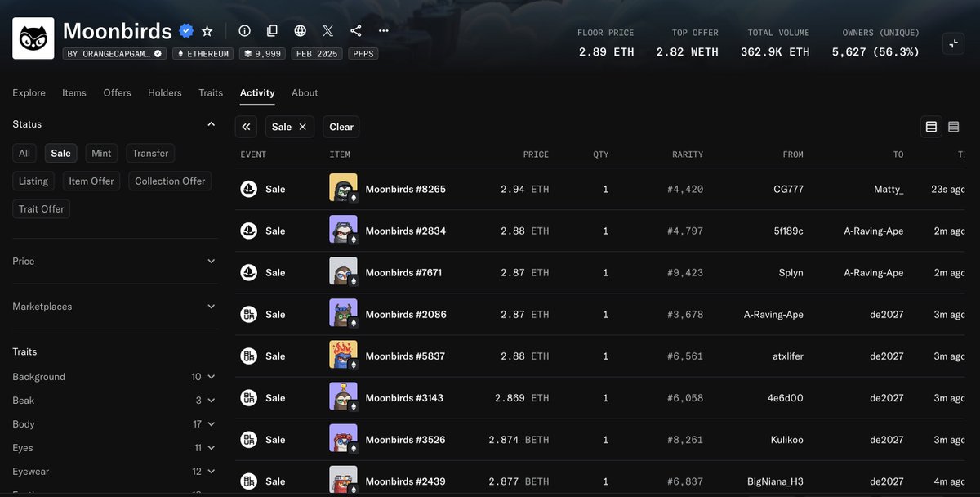Screen dimensions: 980x497
Task: Click the Blur marketplace icon on Moonbirds #2086 sale
Action: tap(249, 314)
